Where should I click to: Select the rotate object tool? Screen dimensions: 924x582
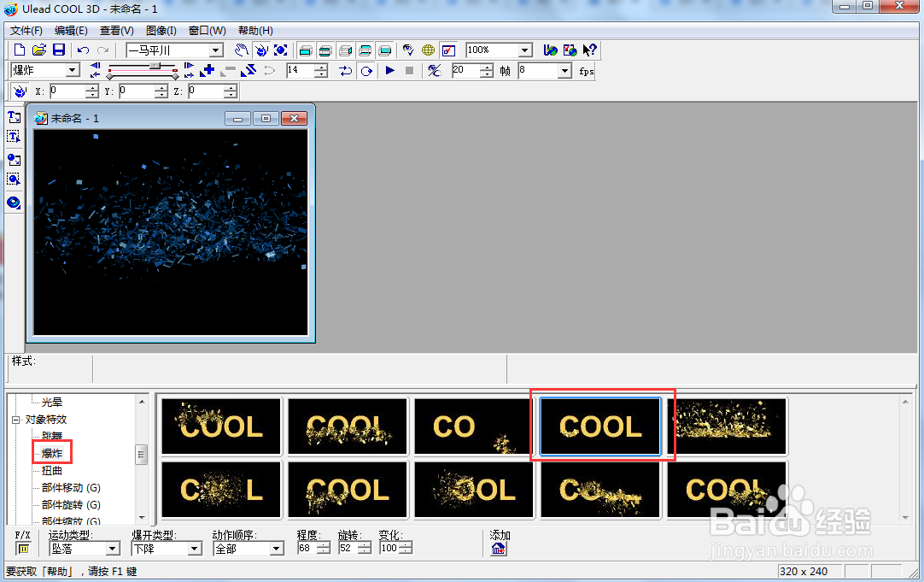click(x=261, y=50)
